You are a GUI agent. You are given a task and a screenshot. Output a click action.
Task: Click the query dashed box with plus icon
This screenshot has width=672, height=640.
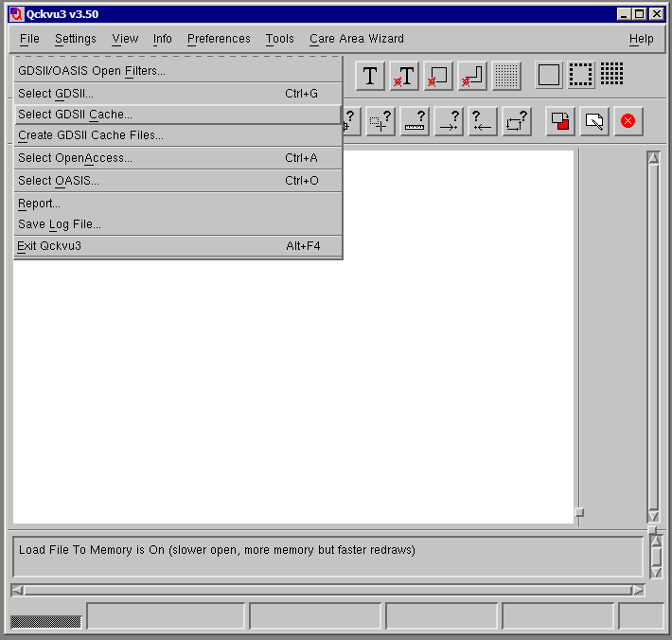[x=380, y=121]
